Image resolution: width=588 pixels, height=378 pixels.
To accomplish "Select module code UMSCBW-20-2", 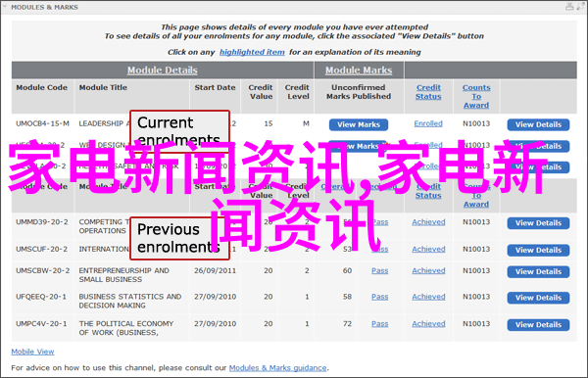I will [x=43, y=271].
